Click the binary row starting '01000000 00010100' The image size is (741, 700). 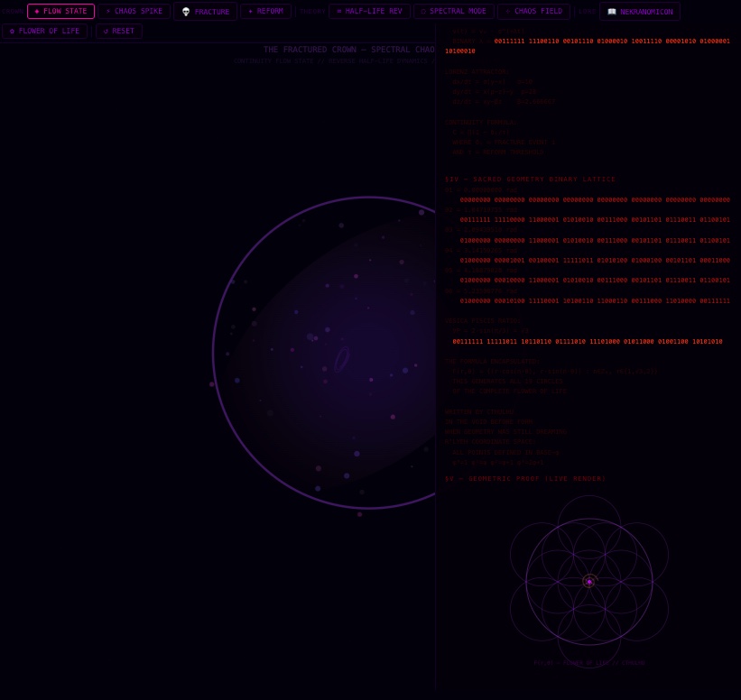[x=595, y=301]
